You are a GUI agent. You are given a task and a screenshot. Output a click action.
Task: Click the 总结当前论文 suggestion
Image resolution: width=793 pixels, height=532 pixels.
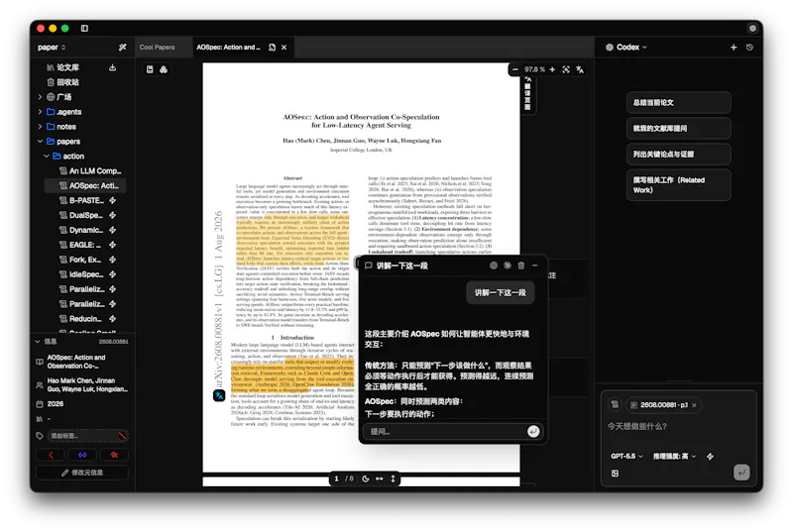679,103
